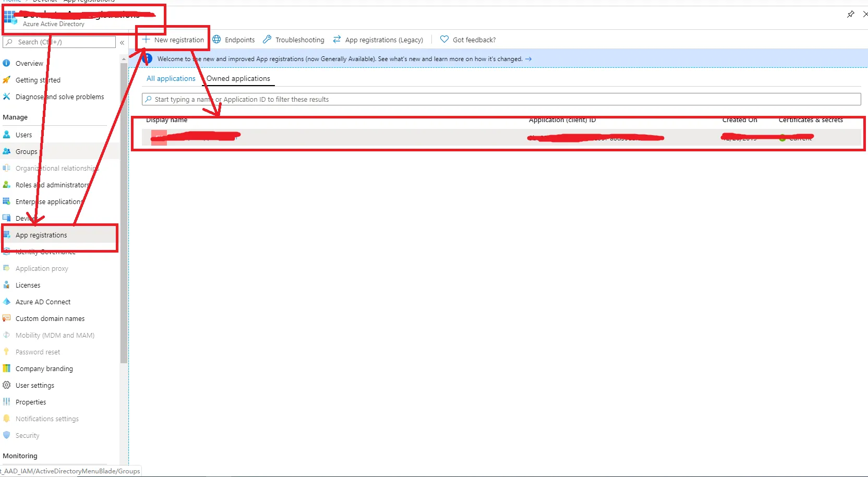868x477 pixels.
Task: Click the Application proxy icon
Action: (x=6, y=268)
